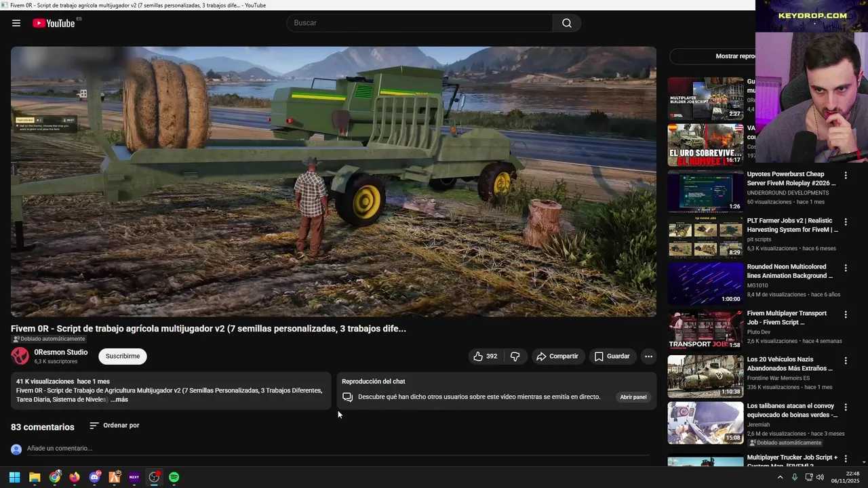Open the PLT Farmer Jobs v2 thumbnail
The image size is (868, 488).
(706, 238)
